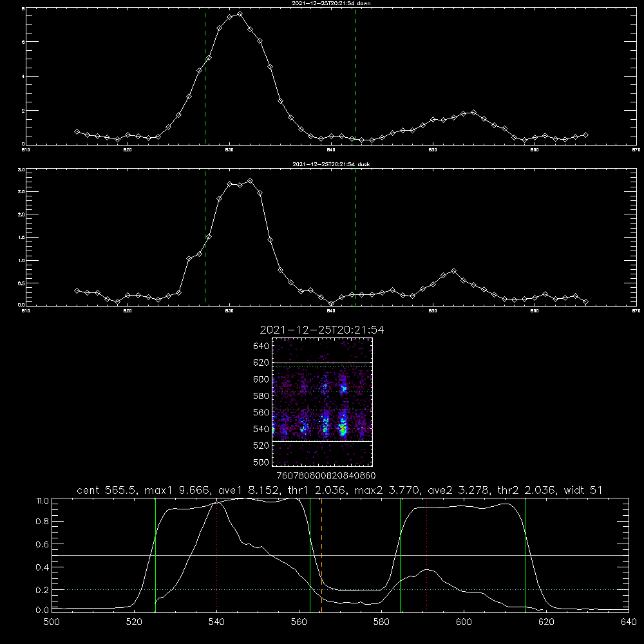Click the '2021-12-25T20:21:54 dusk' plot title

click(x=331, y=164)
